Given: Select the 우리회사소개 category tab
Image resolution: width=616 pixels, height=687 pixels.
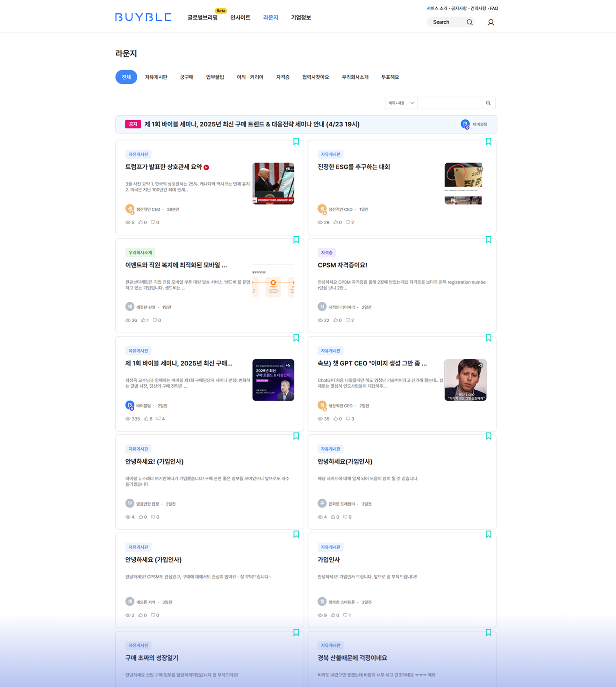Looking at the screenshot, I should tap(355, 77).
